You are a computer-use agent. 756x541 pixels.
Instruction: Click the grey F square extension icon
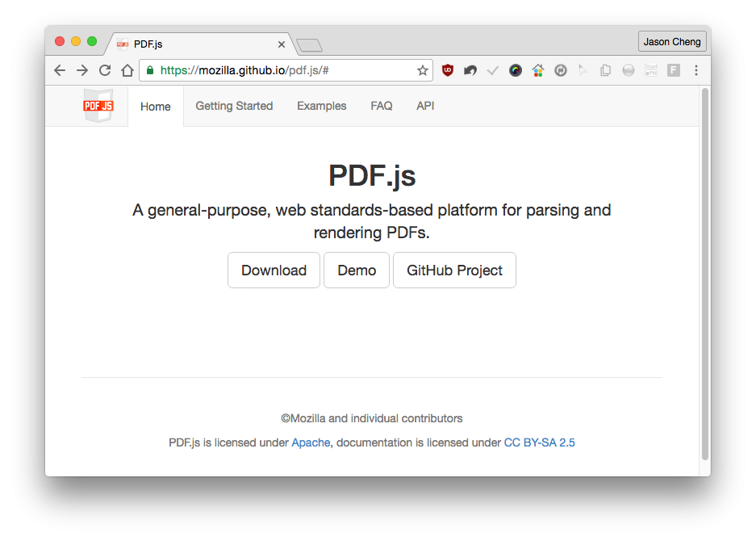tap(674, 70)
